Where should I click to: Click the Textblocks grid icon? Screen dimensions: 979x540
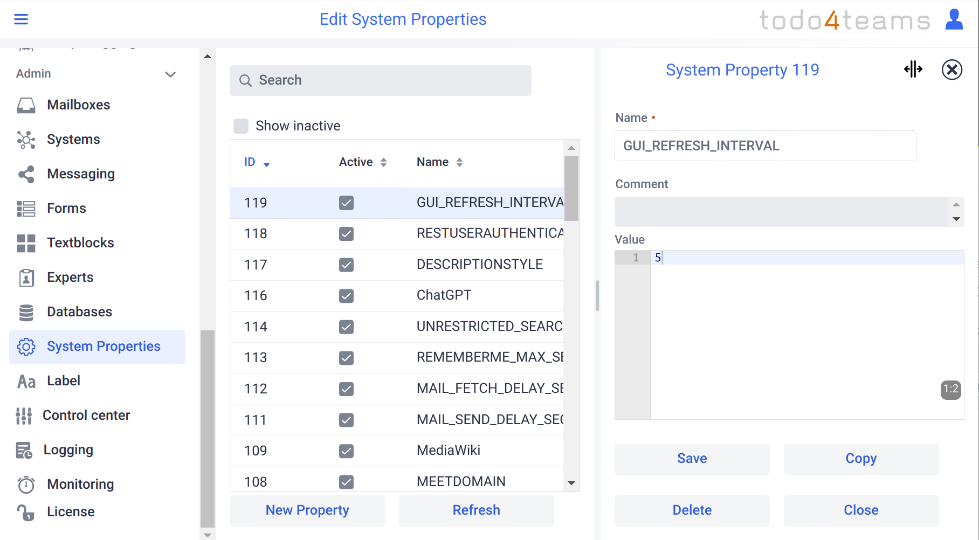pyautogui.click(x=26, y=243)
